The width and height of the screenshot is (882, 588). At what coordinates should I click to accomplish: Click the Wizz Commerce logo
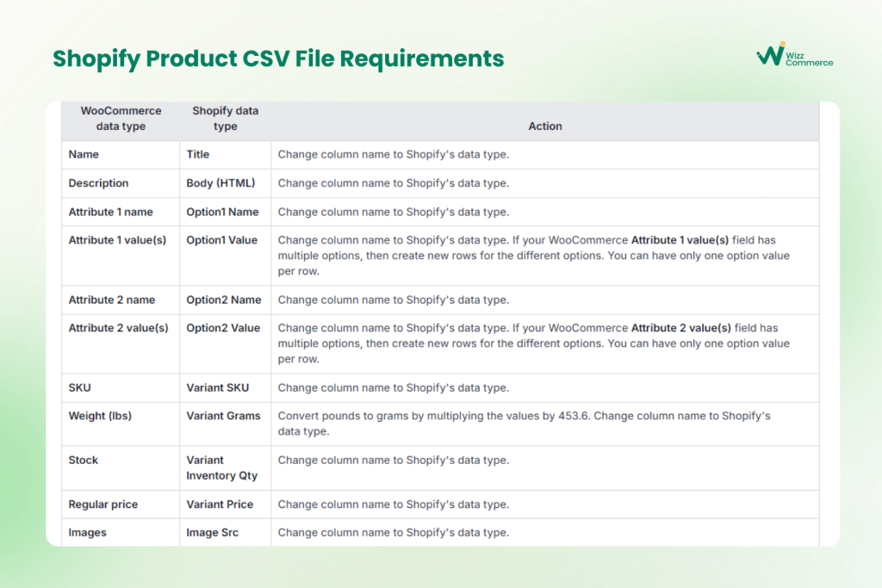794,54
